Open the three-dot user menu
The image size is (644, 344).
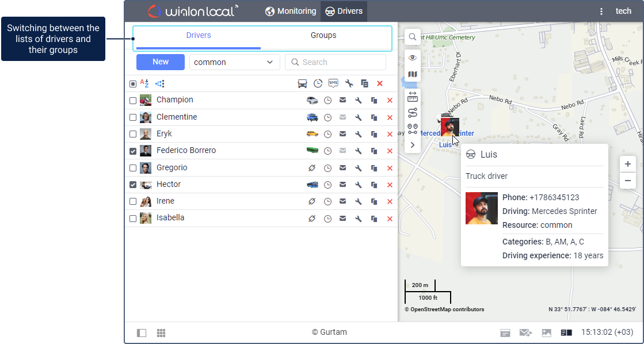(601, 12)
